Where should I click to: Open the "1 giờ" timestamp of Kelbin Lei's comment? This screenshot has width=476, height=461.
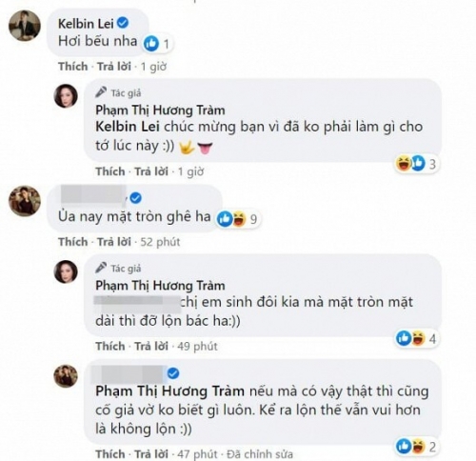coord(153,67)
